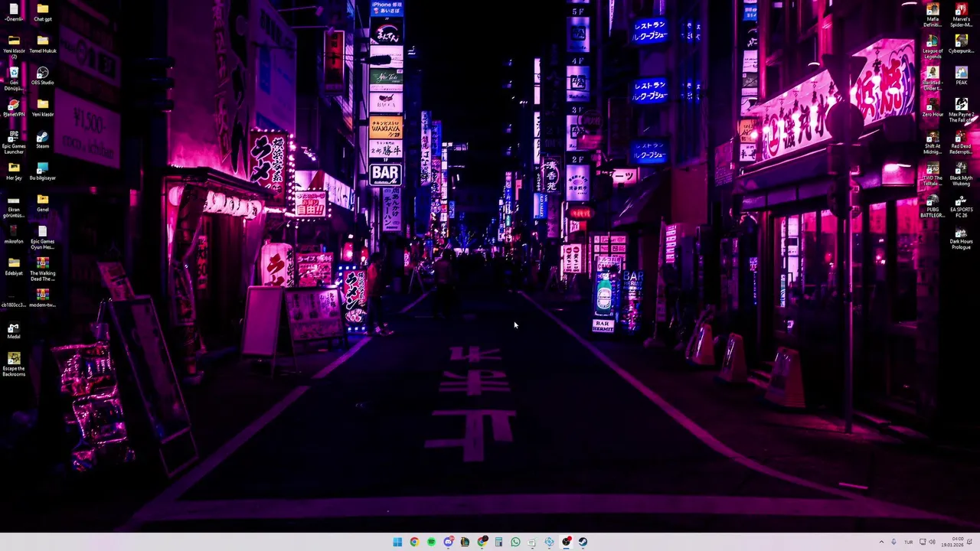Launch the Medal desktop shortcut

(14, 331)
